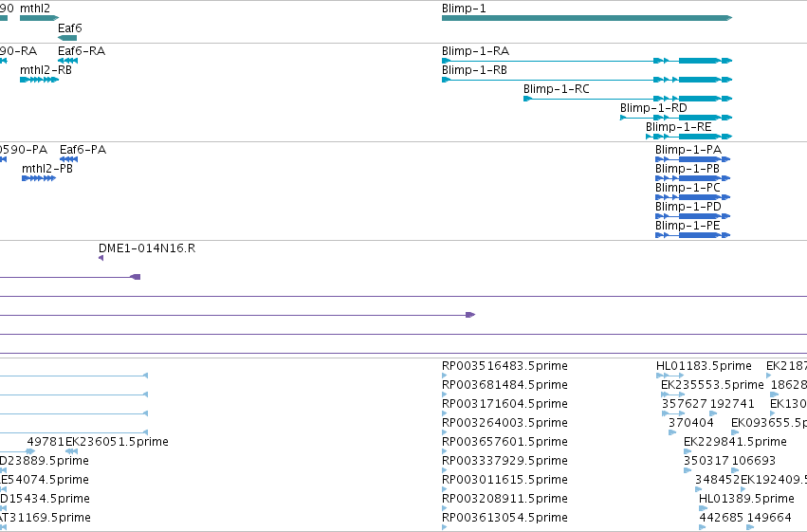Select the RP003516483.5prime EST label

(504, 366)
